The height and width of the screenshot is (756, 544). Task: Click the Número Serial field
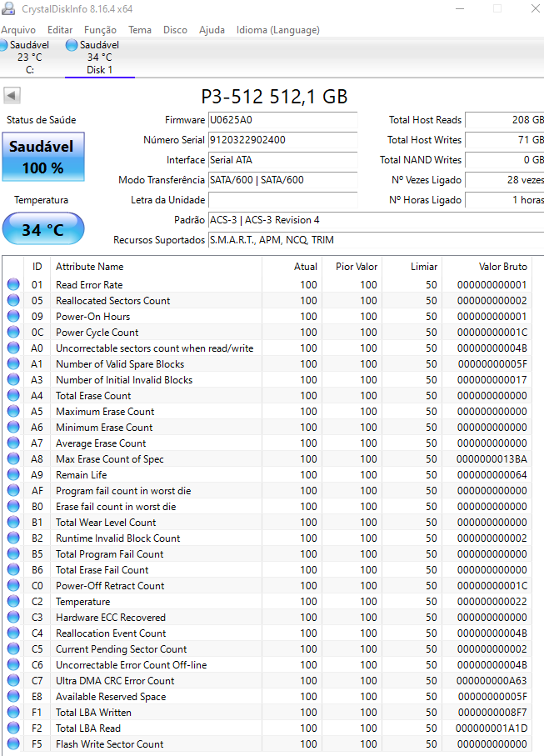[282, 140]
